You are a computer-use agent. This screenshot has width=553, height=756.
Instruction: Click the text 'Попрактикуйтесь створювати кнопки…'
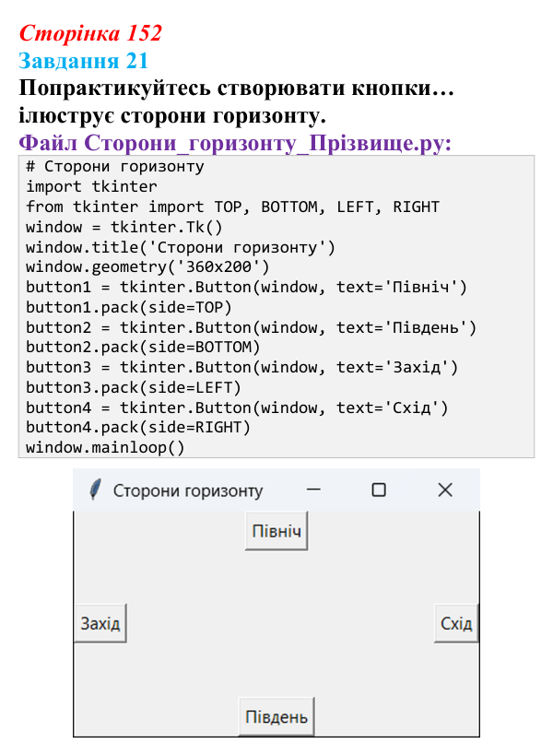[236, 89]
